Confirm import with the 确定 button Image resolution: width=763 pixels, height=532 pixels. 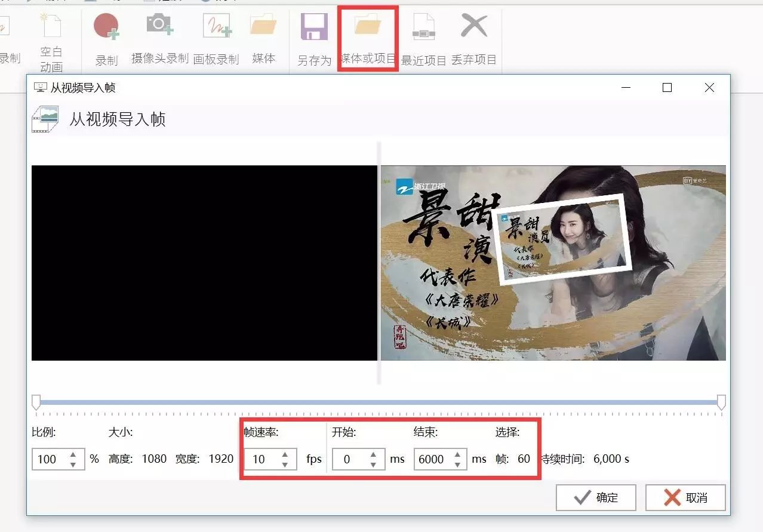tap(596, 497)
